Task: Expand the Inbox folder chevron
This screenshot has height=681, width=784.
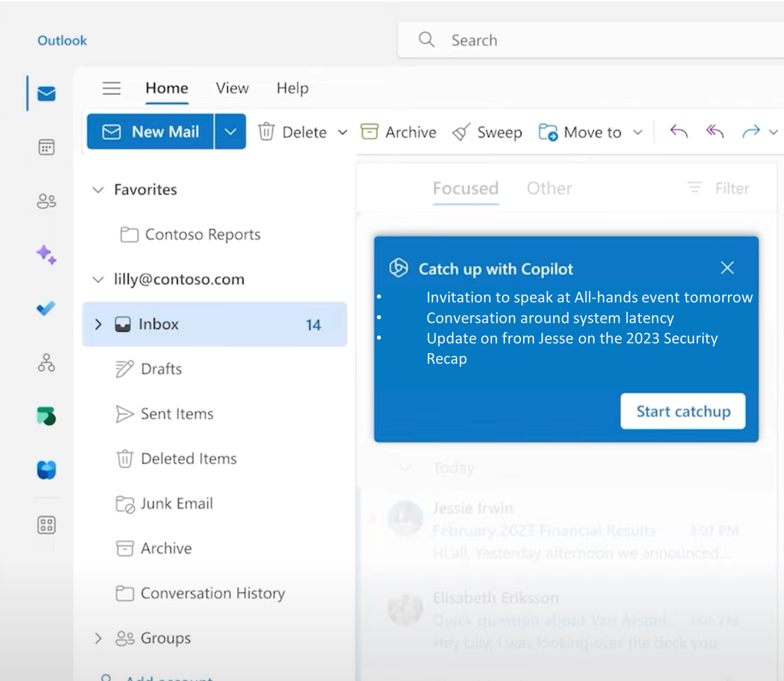Action: tap(98, 324)
